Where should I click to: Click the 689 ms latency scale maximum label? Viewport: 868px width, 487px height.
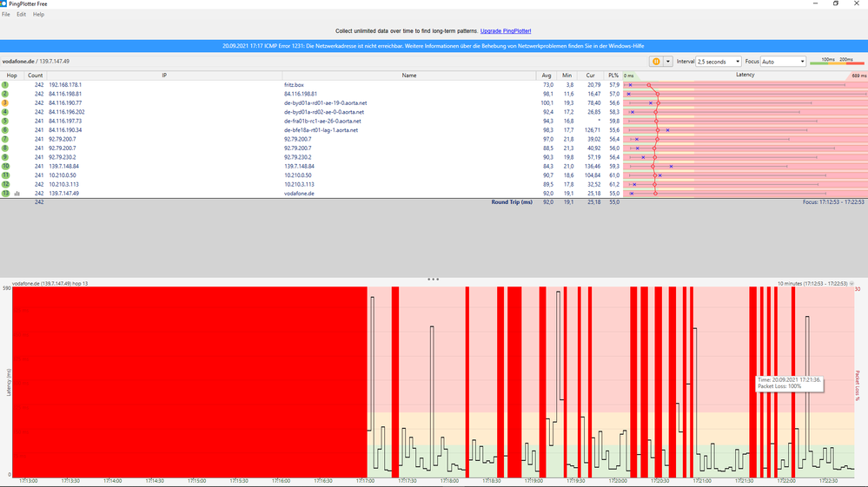pyautogui.click(x=858, y=76)
